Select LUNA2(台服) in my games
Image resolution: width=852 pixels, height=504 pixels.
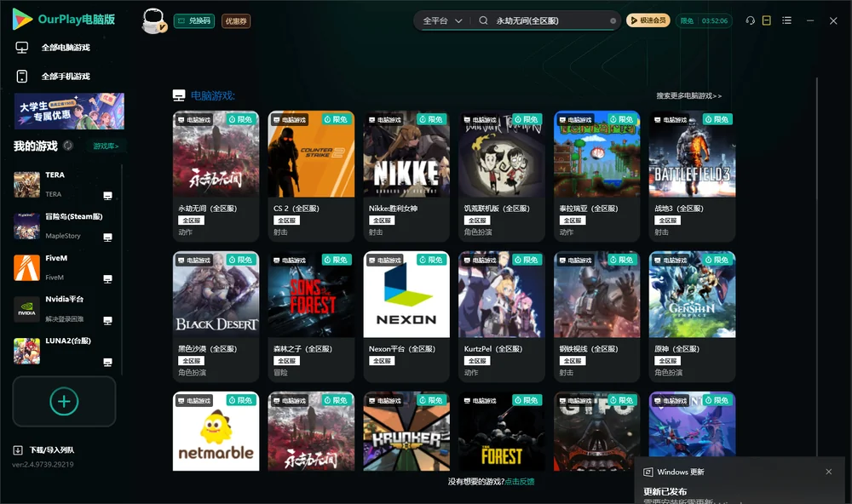click(x=62, y=351)
